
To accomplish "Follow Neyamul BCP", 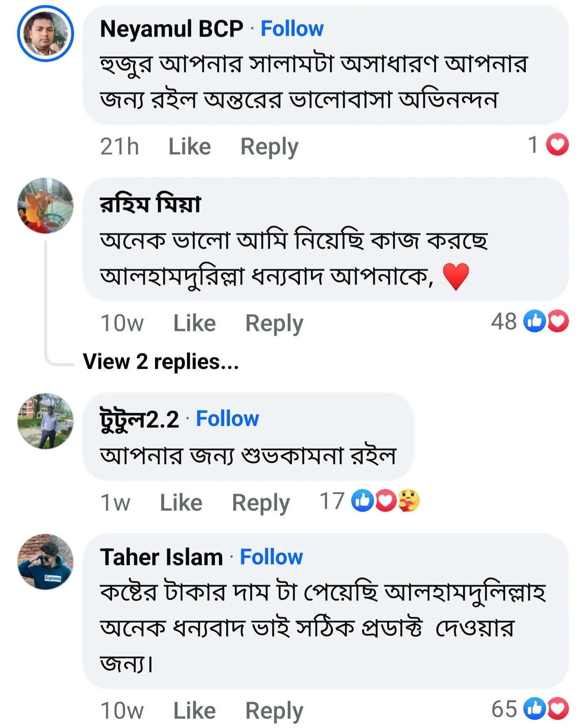I will click(293, 29).
